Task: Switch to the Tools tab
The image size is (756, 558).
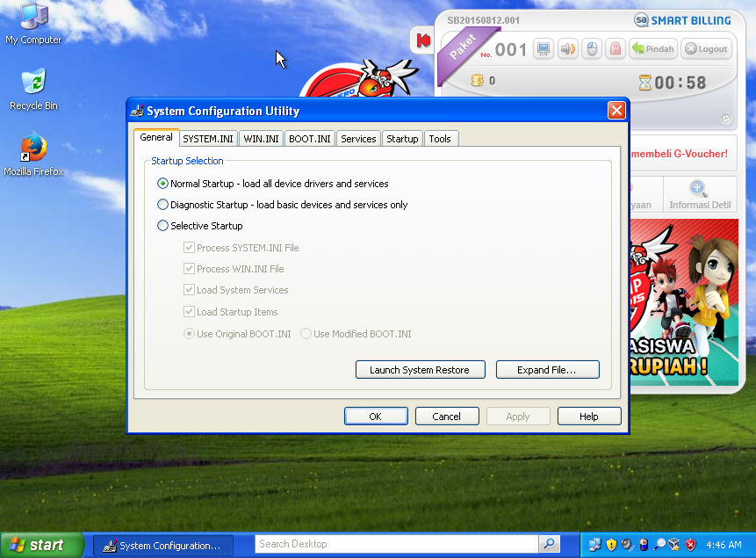Action: (440, 139)
